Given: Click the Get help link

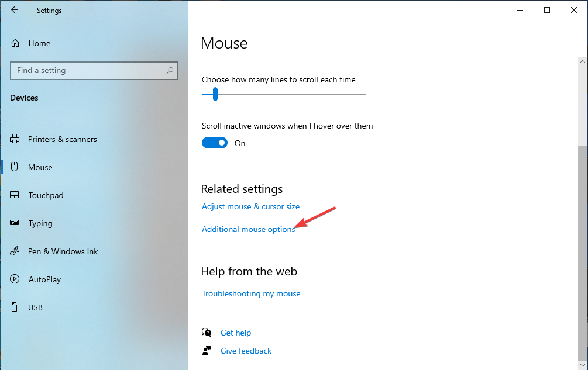Looking at the screenshot, I should coord(236,333).
